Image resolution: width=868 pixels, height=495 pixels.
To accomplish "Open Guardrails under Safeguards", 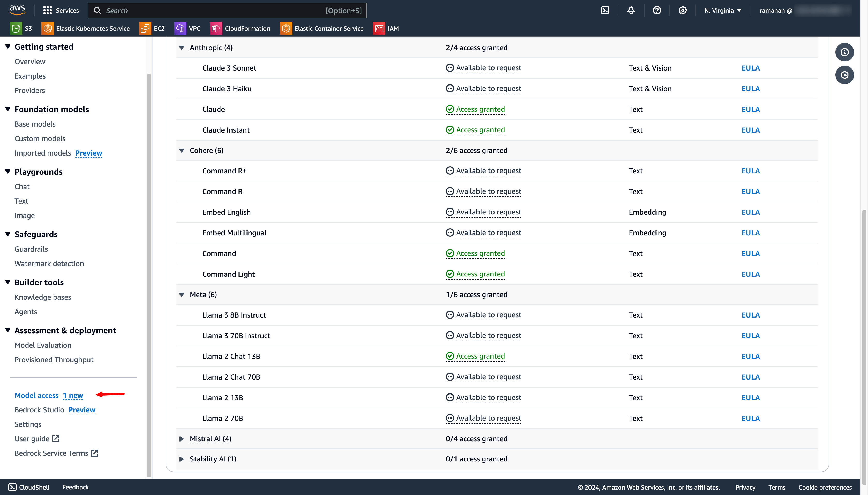I will pyautogui.click(x=31, y=249).
